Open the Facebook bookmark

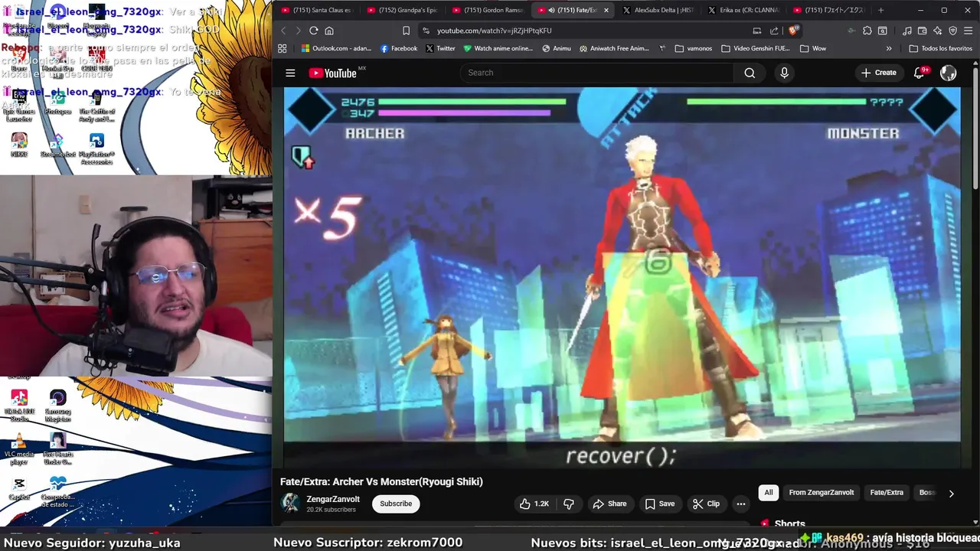(399, 48)
